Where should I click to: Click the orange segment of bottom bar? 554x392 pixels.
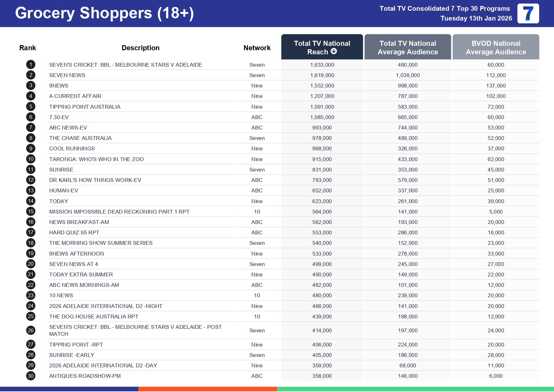click(x=208, y=389)
